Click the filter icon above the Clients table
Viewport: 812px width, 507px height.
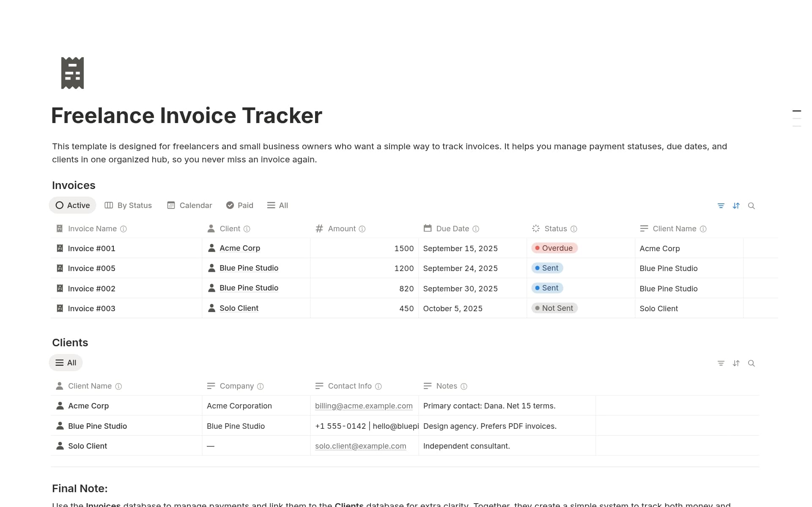point(721,363)
